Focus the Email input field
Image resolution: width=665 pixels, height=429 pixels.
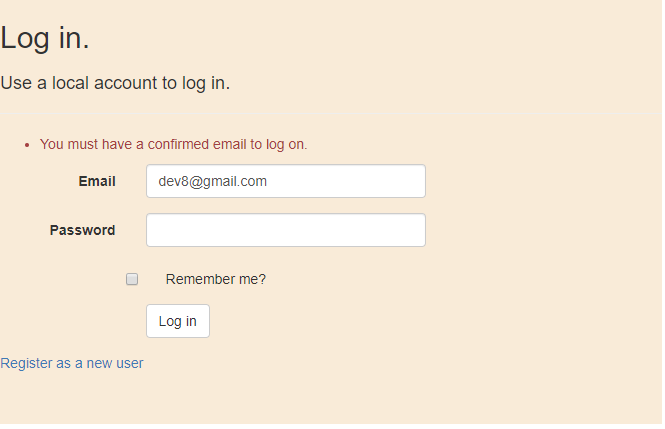click(285, 182)
